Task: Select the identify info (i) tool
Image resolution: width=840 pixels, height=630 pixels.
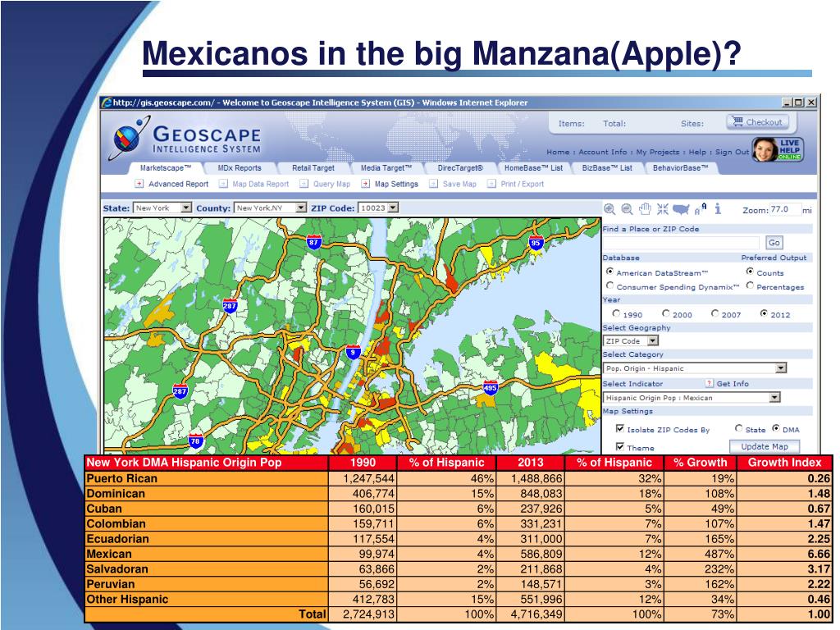Action: pyautogui.click(x=718, y=209)
